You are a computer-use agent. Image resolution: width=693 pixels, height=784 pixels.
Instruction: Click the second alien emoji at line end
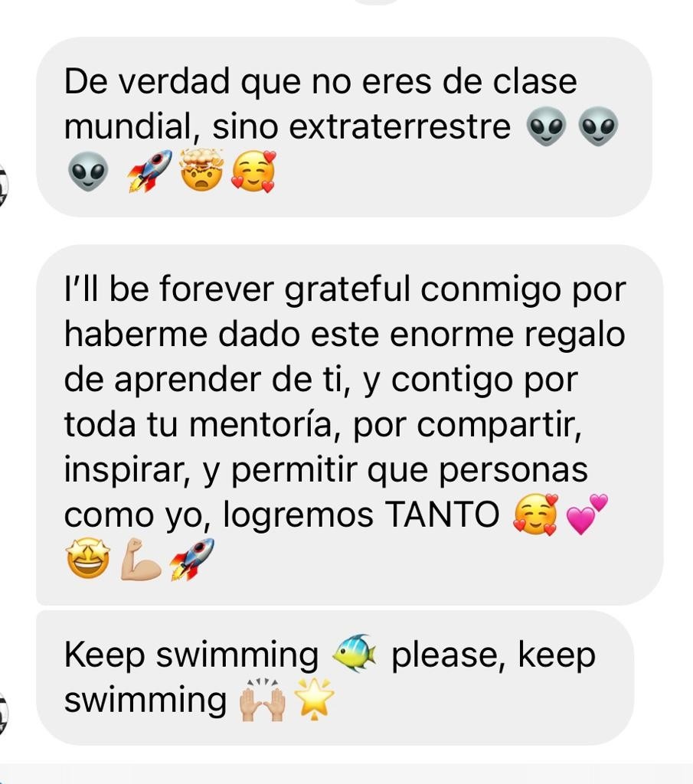pos(598,126)
